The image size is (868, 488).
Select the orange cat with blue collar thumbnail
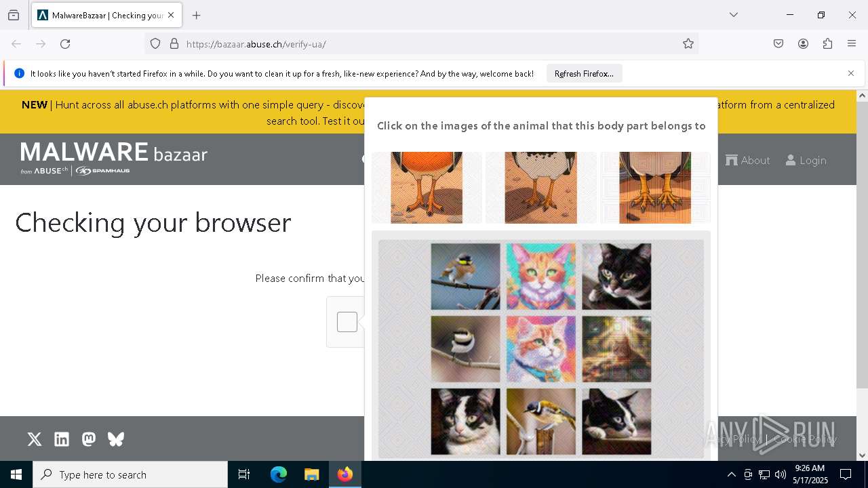pyautogui.click(x=541, y=349)
